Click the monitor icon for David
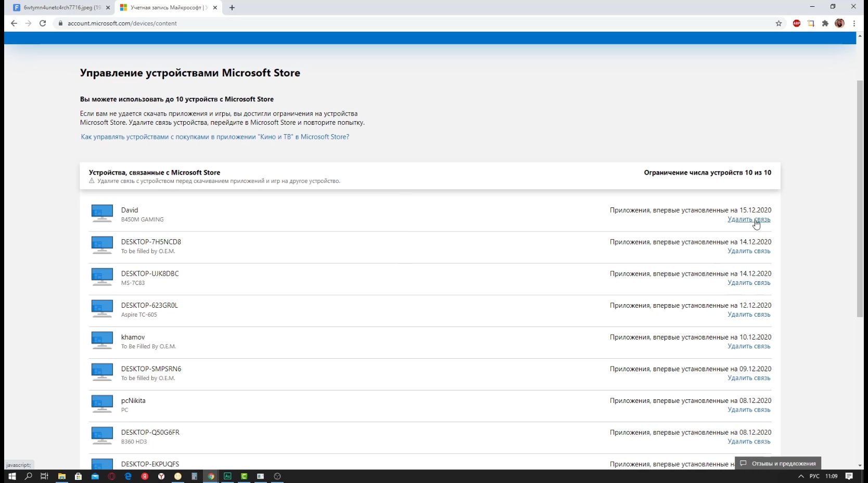Screen dimensions: 868x483 pyautogui.click(x=102, y=213)
